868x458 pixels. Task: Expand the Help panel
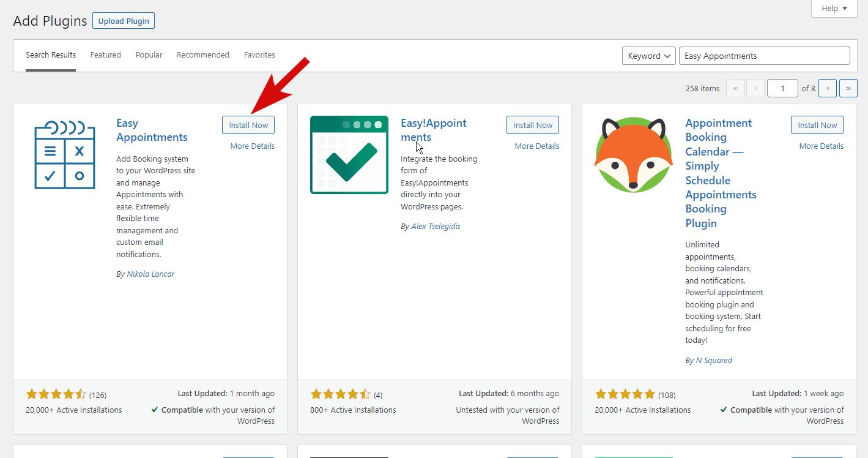tap(834, 9)
